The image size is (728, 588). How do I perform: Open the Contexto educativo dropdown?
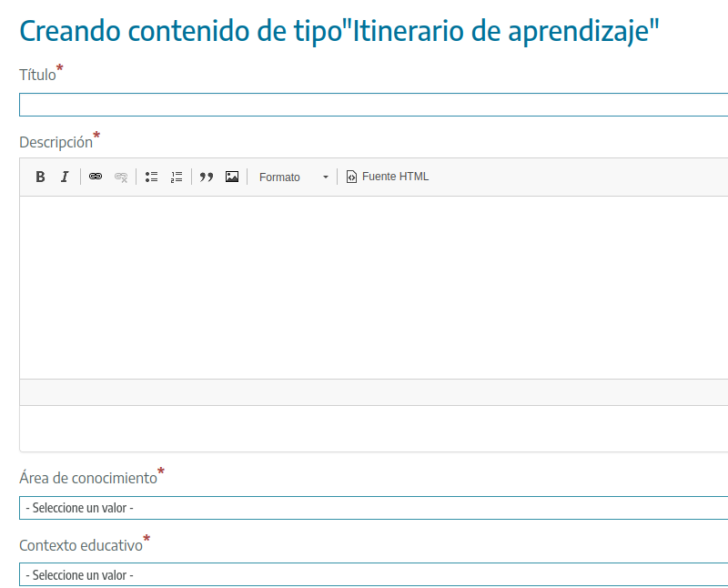[373, 575]
